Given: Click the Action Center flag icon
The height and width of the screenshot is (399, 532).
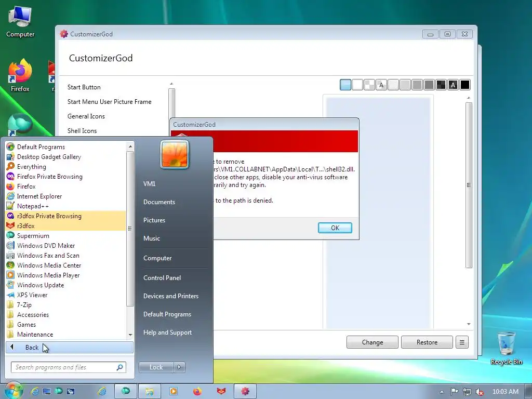Looking at the screenshot, I should (454, 392).
